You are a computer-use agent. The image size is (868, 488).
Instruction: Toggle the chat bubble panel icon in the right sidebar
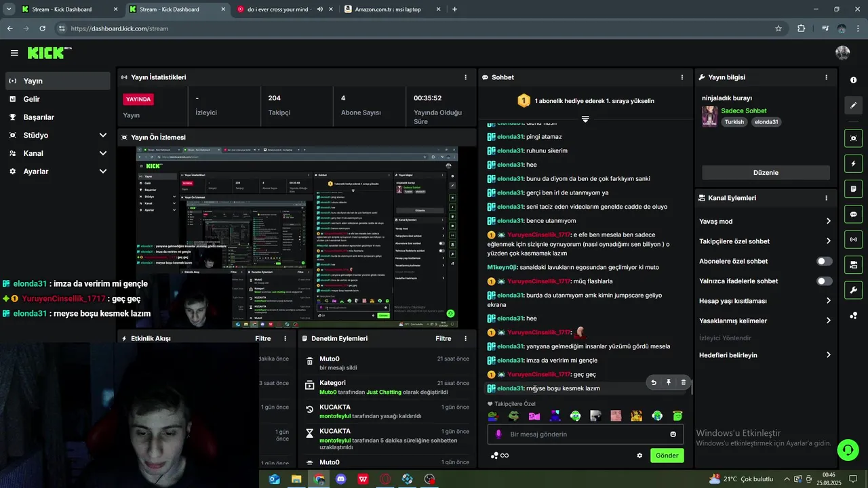[853, 214]
